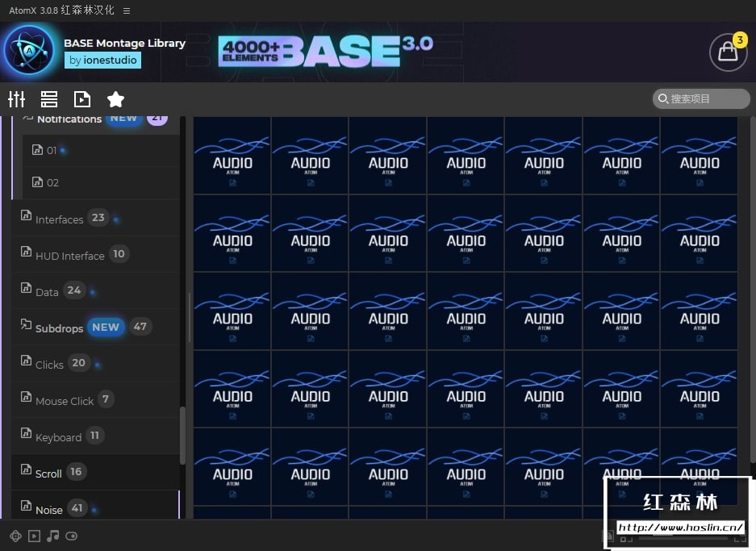The height and width of the screenshot is (551, 756).
Task: Open the Scroll audio category
Action: tap(95, 471)
